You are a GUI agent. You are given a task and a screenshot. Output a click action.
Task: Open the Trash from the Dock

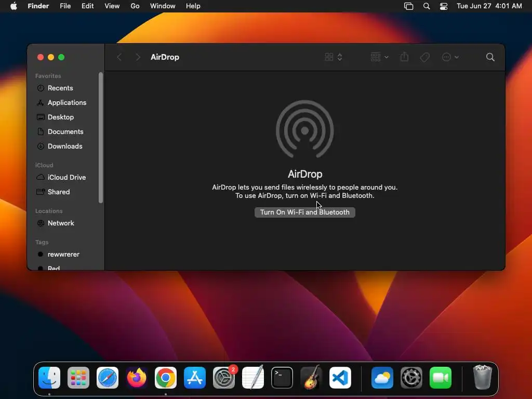point(483,378)
